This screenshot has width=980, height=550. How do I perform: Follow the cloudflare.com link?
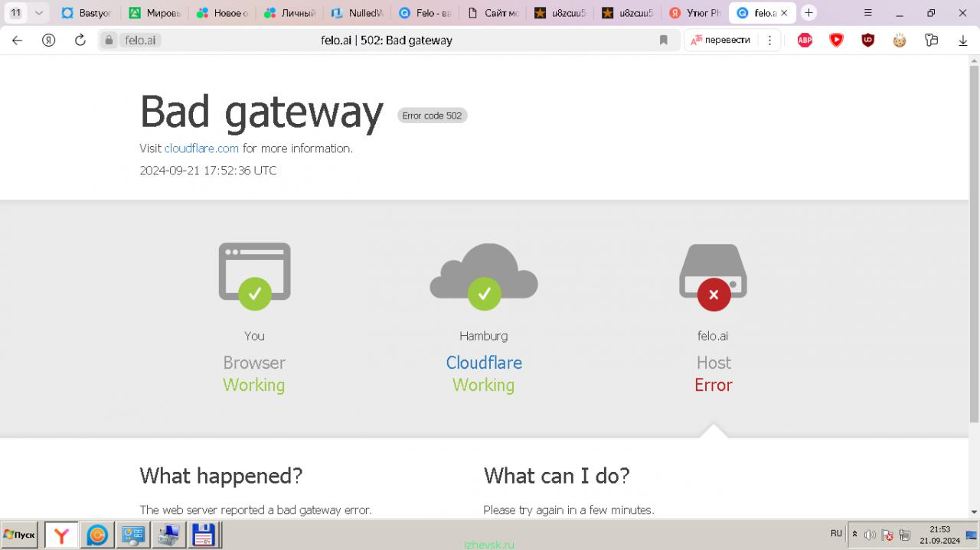coord(201,148)
